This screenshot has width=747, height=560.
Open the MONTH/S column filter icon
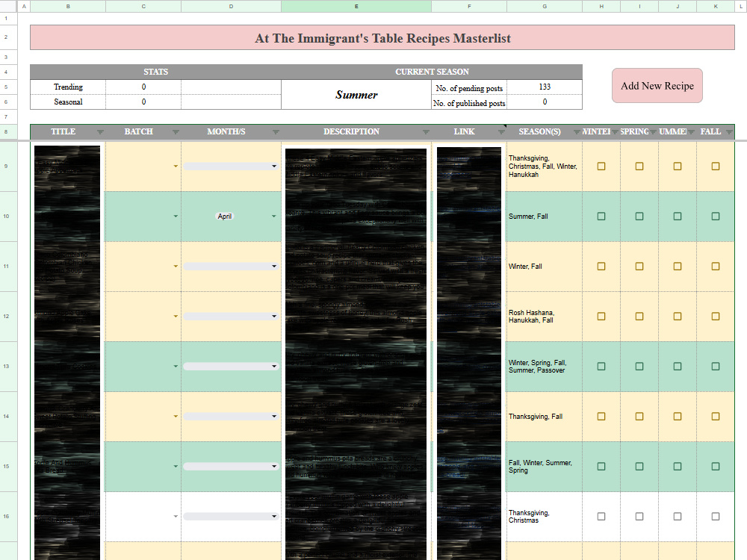coord(276,132)
